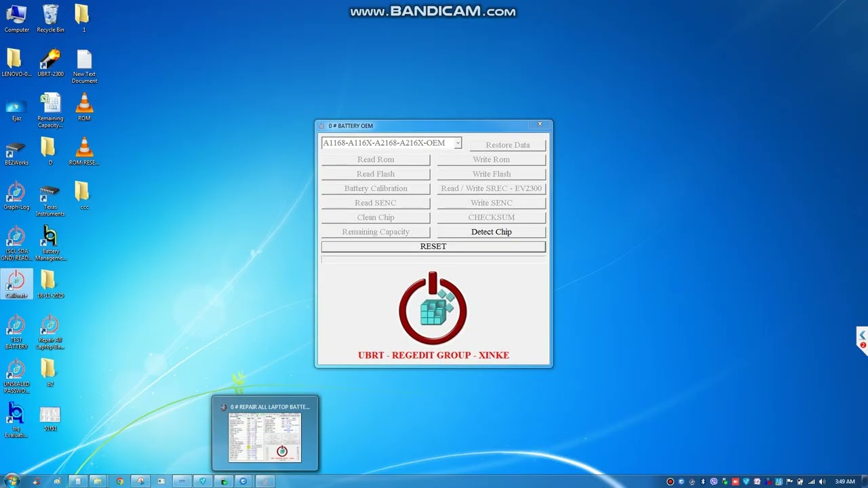Select the Graph-Log shortcut icon
The height and width of the screenshot is (488, 868).
click(16, 195)
